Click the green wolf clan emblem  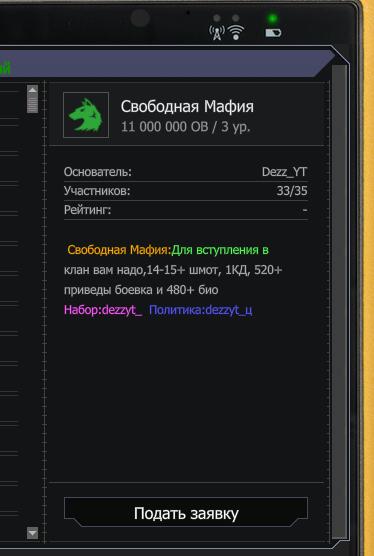[86, 115]
